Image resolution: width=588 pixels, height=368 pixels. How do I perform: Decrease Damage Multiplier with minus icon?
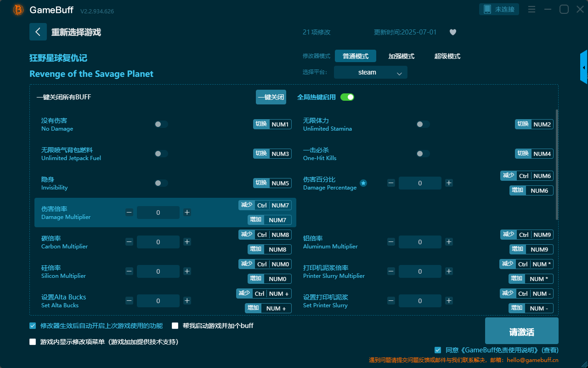[129, 213]
